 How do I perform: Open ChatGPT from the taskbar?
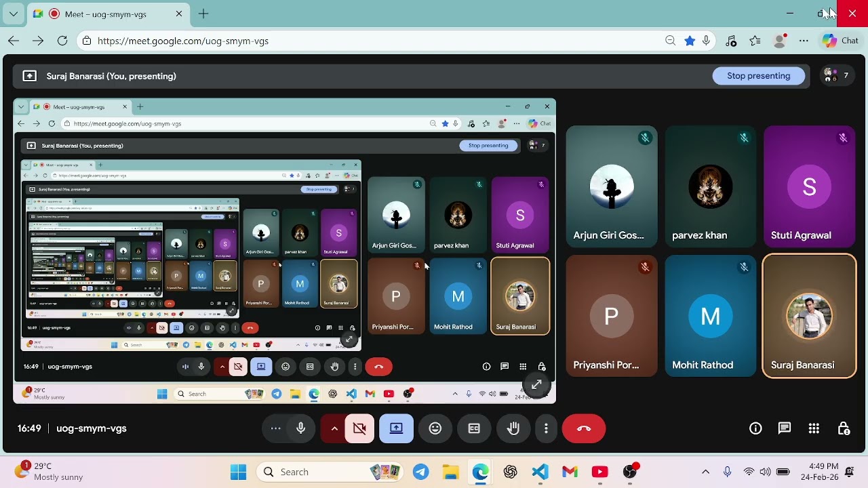click(510, 472)
